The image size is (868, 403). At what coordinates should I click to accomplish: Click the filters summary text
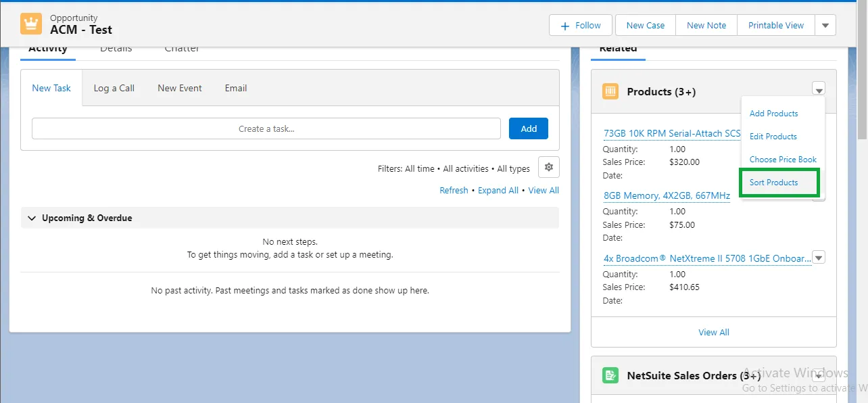pyautogui.click(x=454, y=168)
